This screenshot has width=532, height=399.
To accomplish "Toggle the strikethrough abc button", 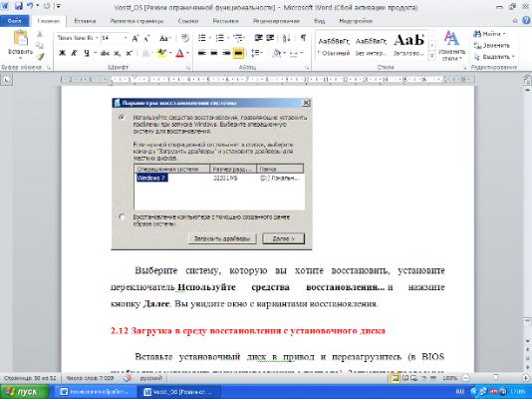I will tap(105, 53).
